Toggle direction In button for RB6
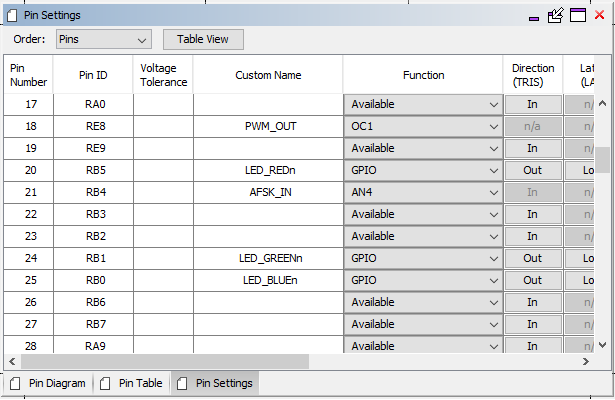 coord(533,302)
